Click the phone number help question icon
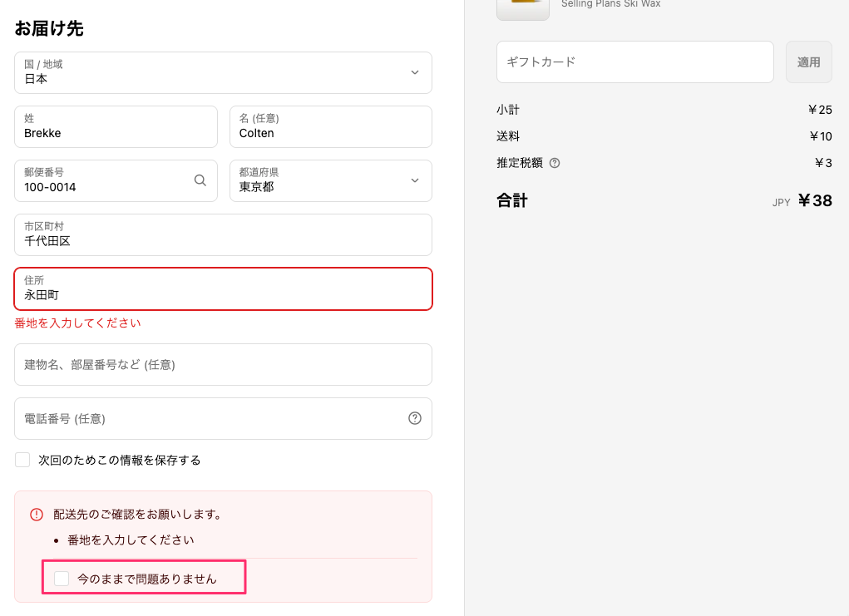849x616 pixels. click(x=415, y=418)
